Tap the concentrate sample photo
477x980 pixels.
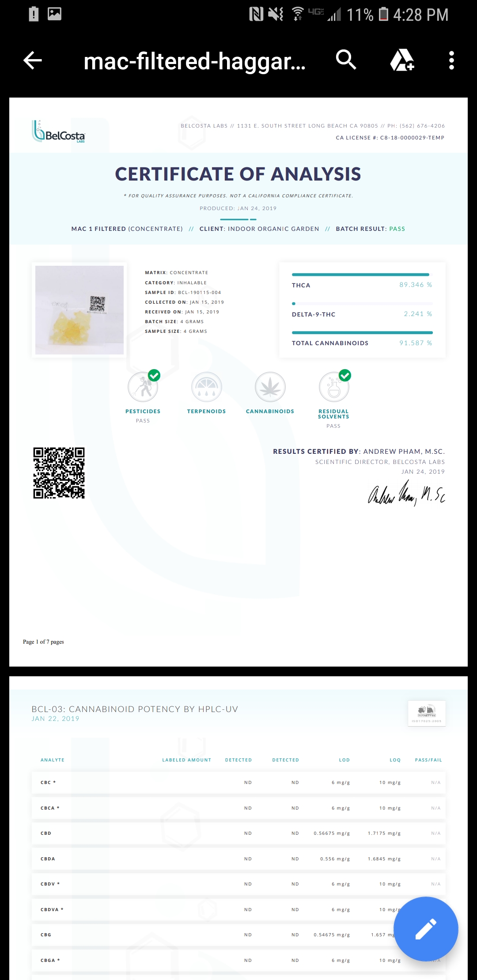[x=79, y=310]
